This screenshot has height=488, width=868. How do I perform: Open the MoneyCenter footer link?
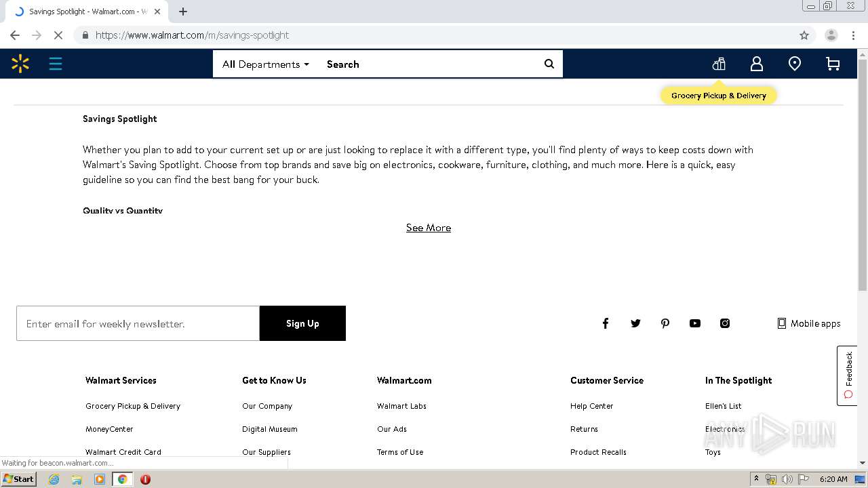[x=109, y=429]
